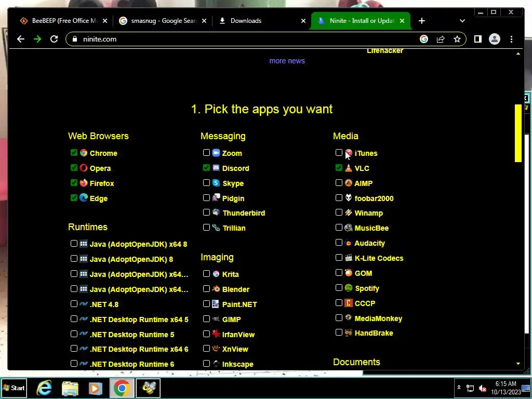Open the Chrome three-dot menu
Viewport: 532px width, 399px height.
(x=511, y=39)
